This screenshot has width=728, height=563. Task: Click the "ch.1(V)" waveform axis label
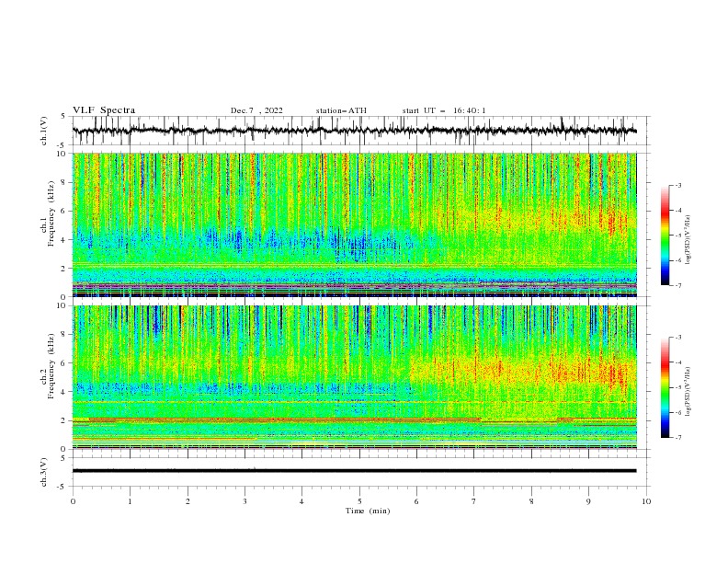coord(44,131)
